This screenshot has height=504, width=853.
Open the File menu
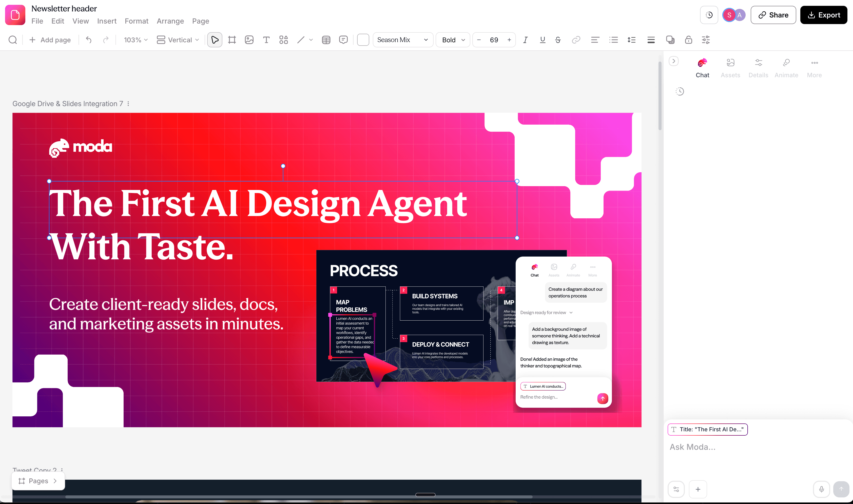click(x=37, y=21)
